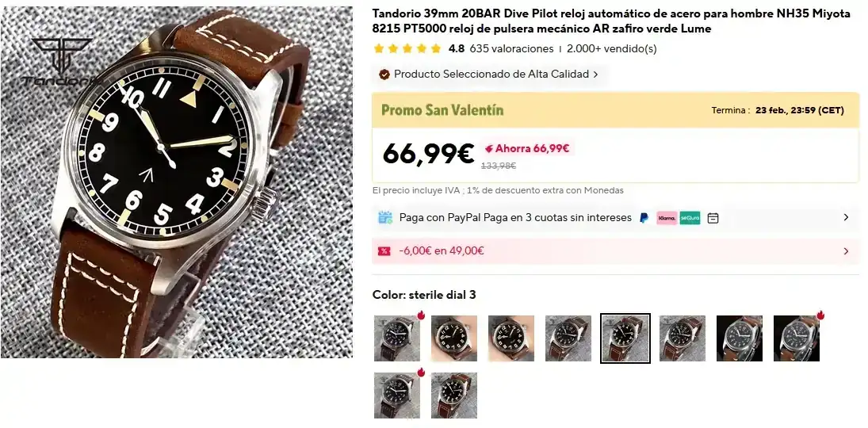Click the calendar installments icon
Viewport: 868px width, 428px height.
tap(713, 218)
